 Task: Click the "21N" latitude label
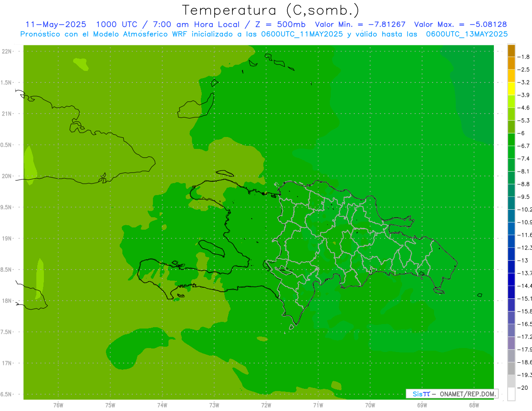pos(8,114)
